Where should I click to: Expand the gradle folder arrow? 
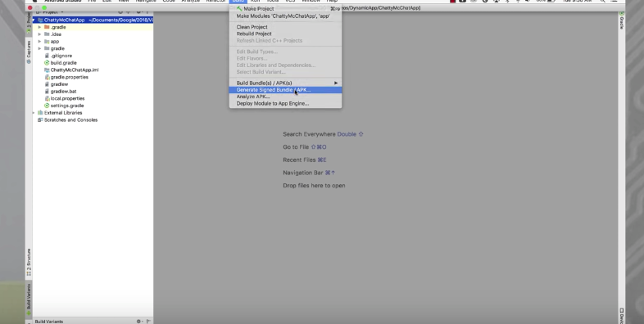pyautogui.click(x=39, y=48)
